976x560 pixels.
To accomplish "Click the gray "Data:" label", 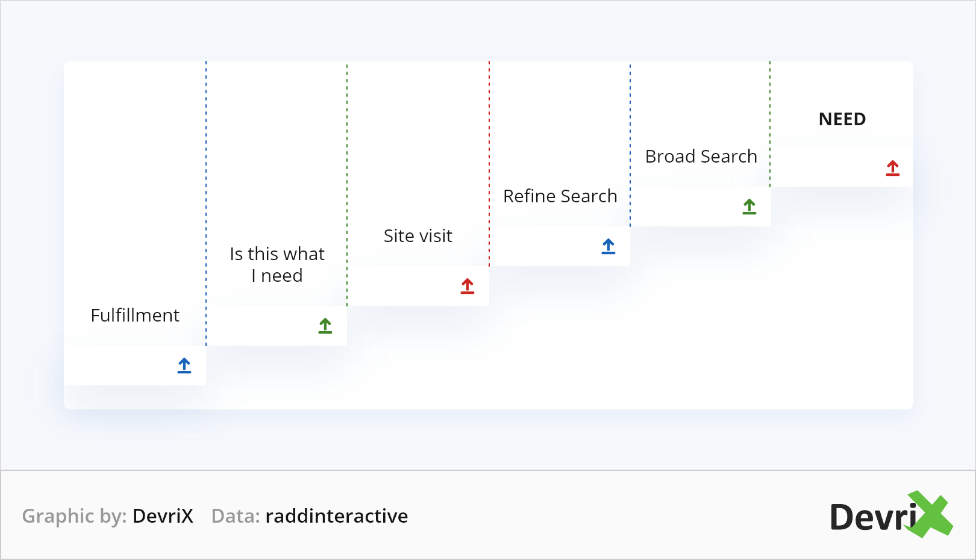I will (x=236, y=516).
